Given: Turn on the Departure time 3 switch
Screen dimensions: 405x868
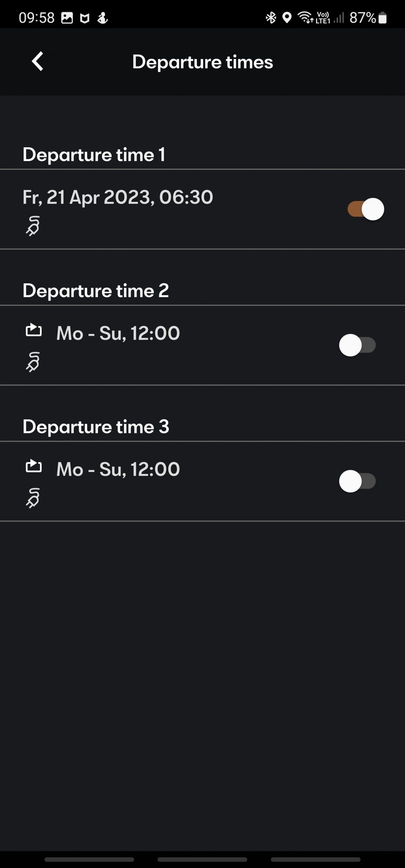Looking at the screenshot, I should (357, 481).
